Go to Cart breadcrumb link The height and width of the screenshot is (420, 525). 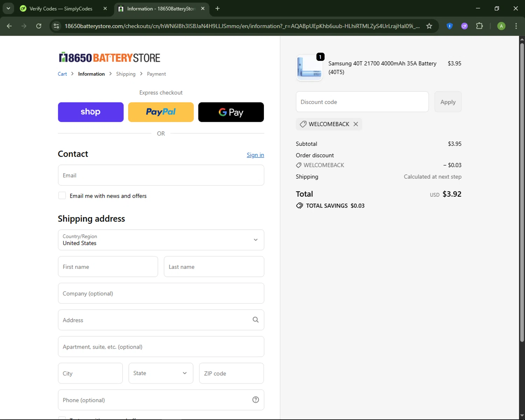click(x=62, y=74)
